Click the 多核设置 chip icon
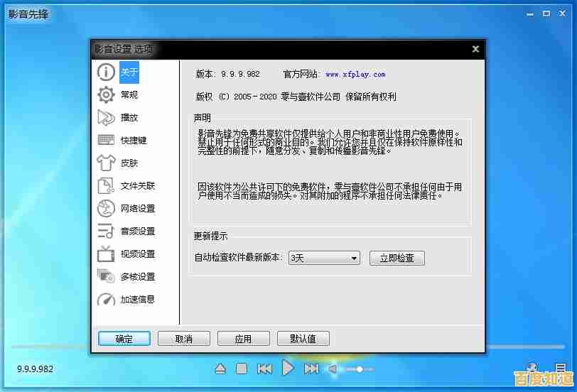 [x=106, y=276]
